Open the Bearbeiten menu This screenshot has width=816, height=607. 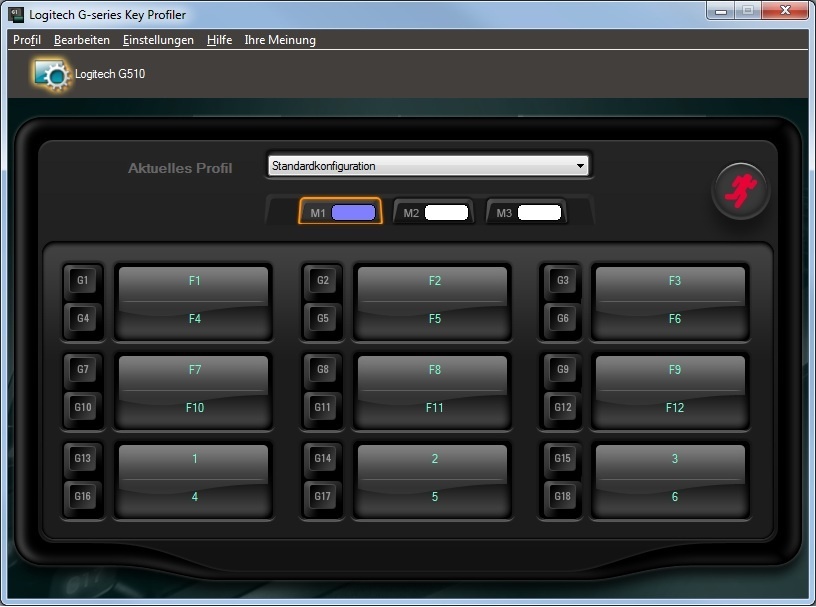click(82, 40)
